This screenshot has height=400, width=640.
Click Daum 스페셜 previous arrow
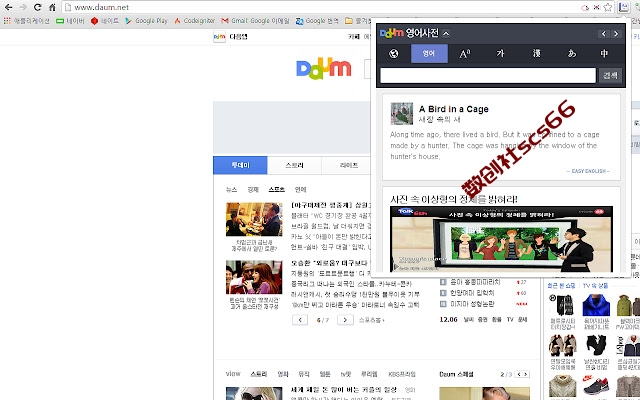tap(519, 374)
